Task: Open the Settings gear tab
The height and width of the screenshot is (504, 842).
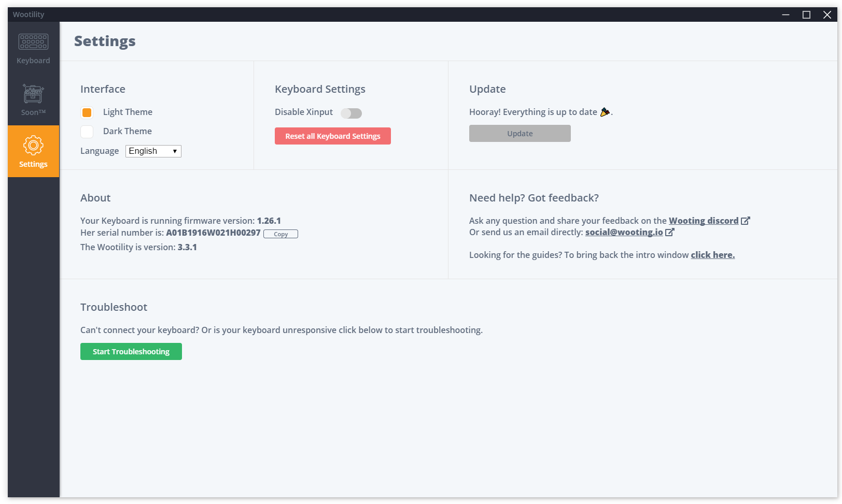Action: click(33, 151)
